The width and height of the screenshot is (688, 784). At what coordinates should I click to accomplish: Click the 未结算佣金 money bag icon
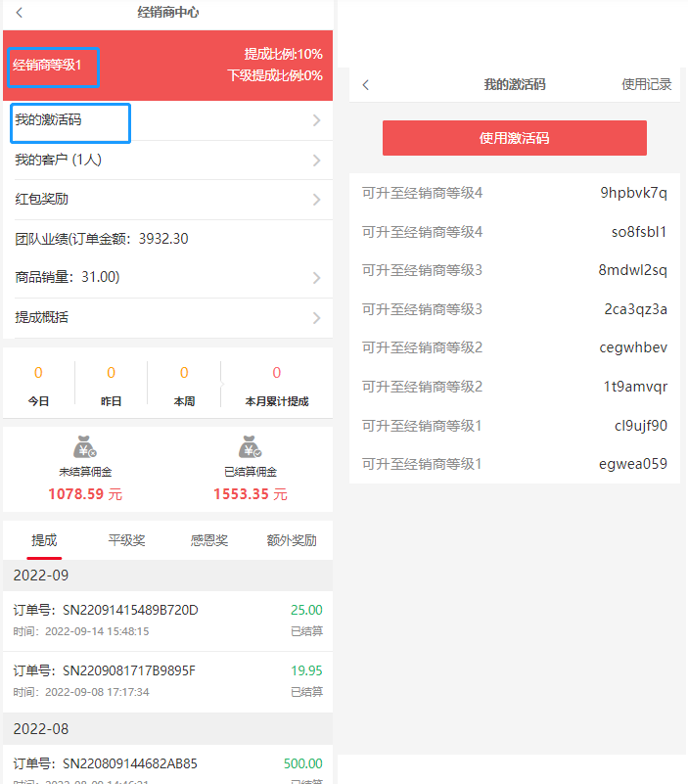85,447
